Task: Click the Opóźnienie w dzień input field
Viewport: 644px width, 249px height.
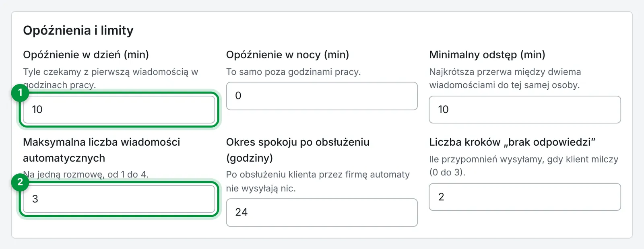Action: (x=119, y=109)
